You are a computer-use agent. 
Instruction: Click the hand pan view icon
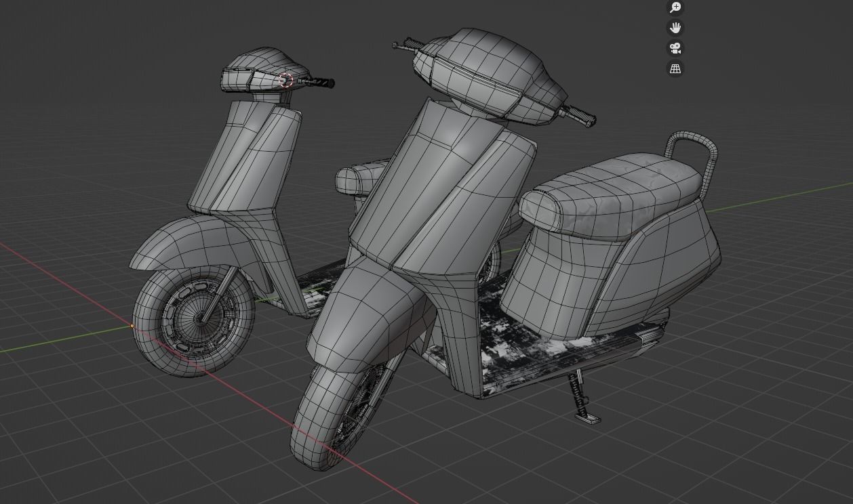(675, 28)
